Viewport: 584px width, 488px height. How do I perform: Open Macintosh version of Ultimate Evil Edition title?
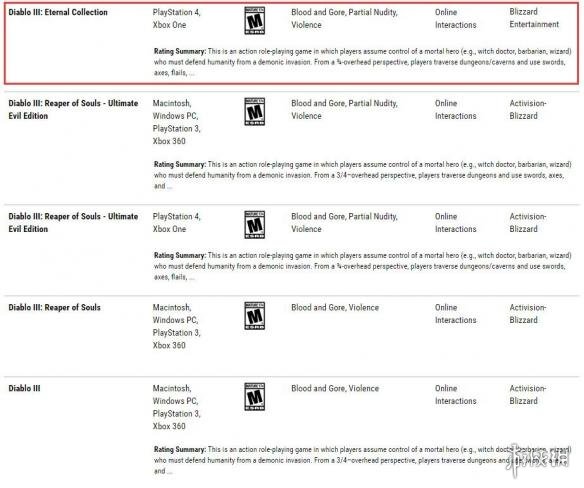click(73, 110)
